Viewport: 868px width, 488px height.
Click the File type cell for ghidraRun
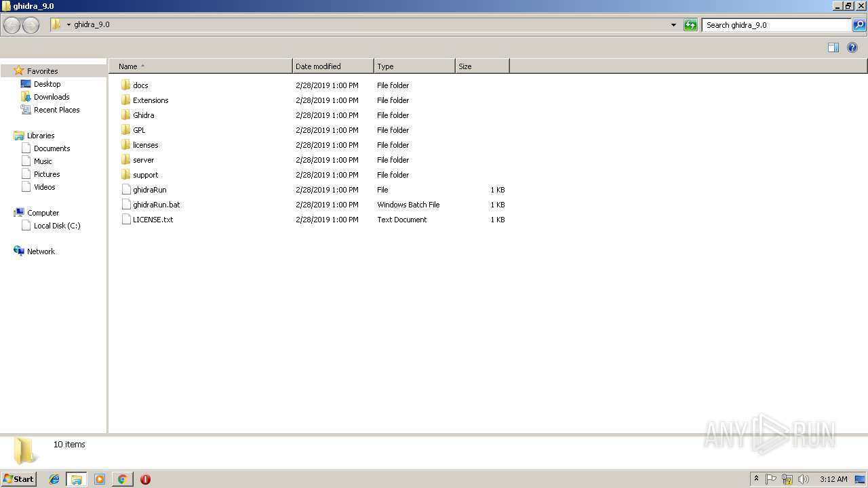coord(382,190)
